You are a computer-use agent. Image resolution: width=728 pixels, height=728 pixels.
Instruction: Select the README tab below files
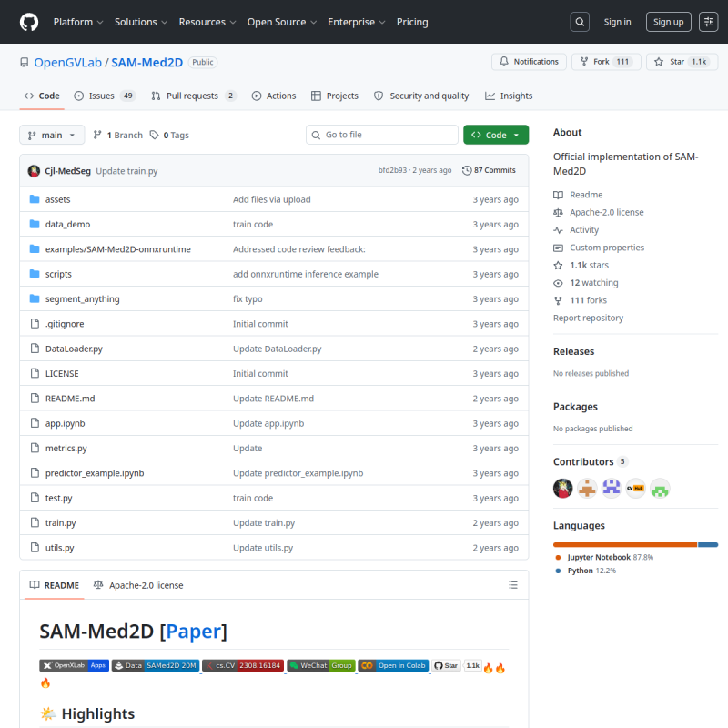55,585
